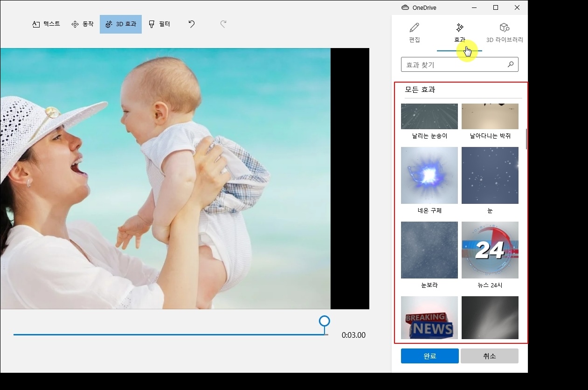Click the 모든 효과 heading
The height and width of the screenshot is (390, 588).
420,90
